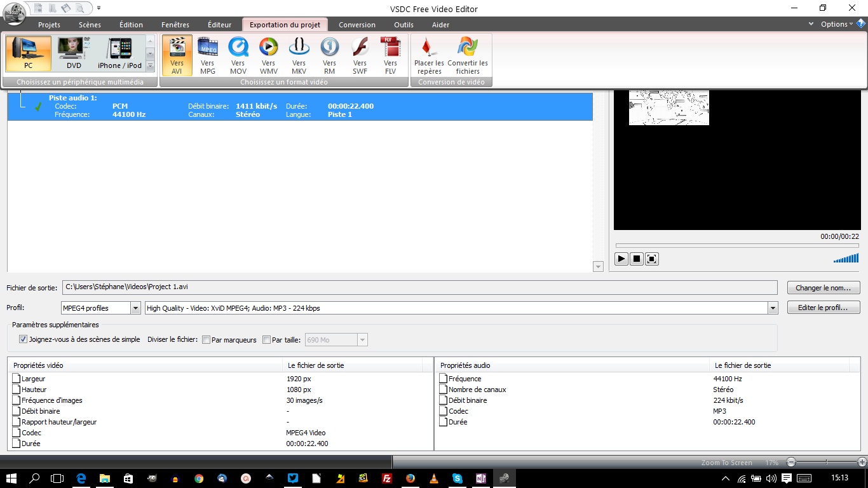
Task: Collapse ribbon with chevron beside Options
Action: [x=811, y=24]
